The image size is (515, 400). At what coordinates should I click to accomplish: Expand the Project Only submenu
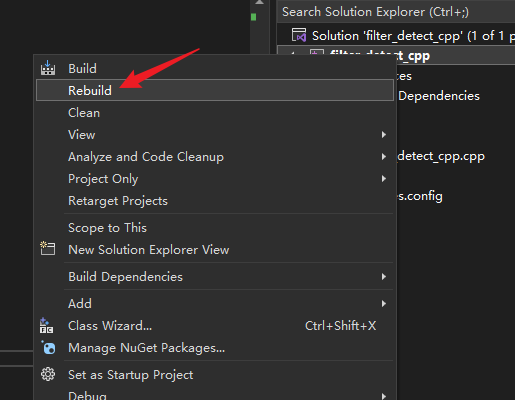click(x=384, y=179)
